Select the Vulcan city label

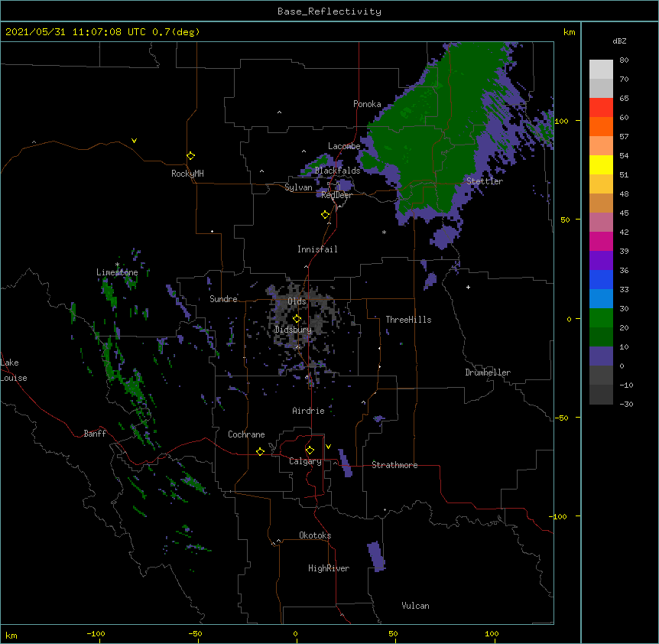coord(415,606)
